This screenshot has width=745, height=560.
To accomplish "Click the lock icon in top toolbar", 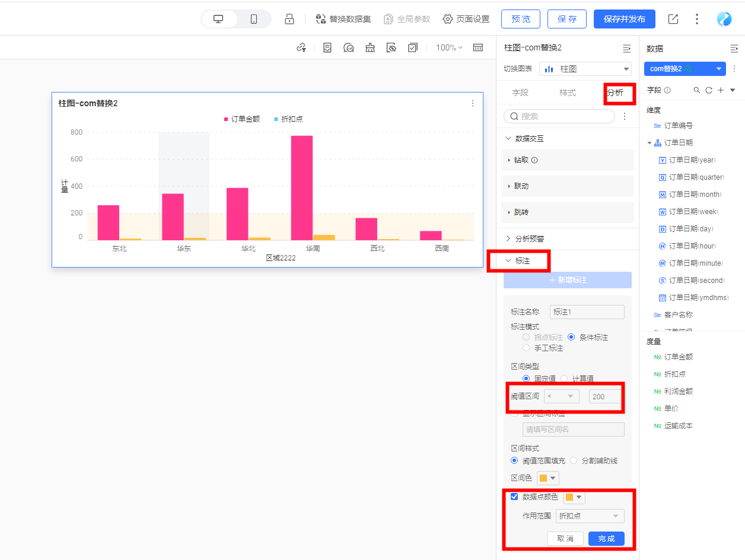I will (289, 19).
